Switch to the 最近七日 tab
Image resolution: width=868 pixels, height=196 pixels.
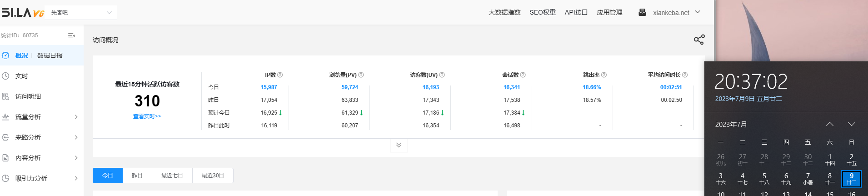172,176
